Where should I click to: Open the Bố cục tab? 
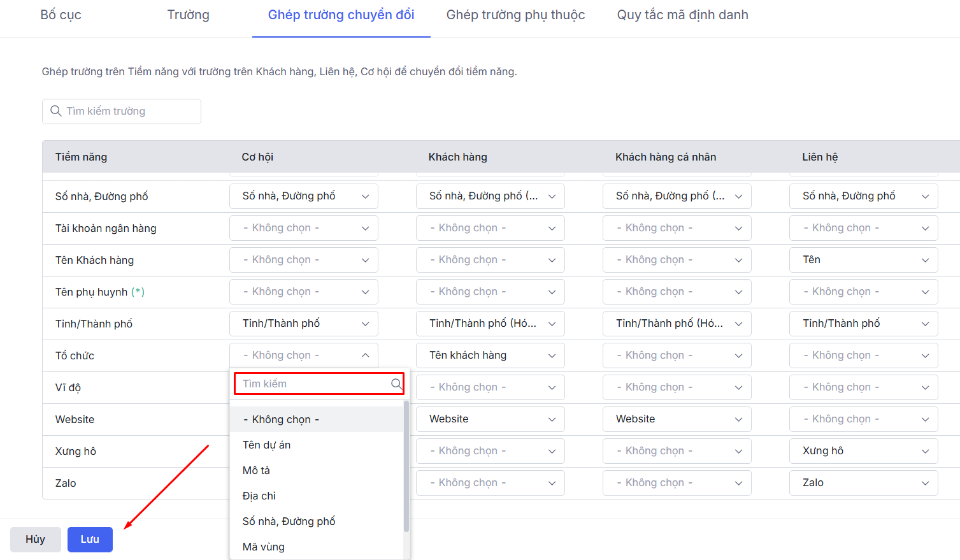[61, 15]
